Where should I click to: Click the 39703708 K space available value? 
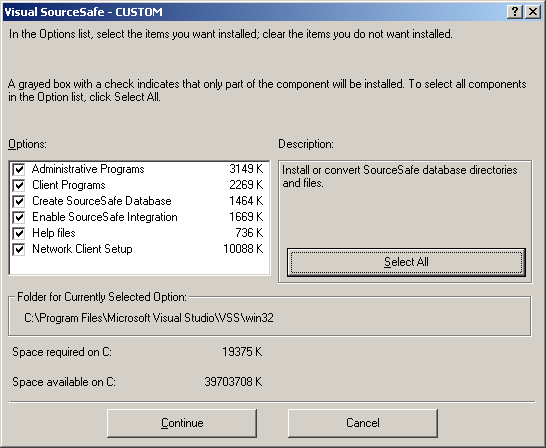point(233,382)
